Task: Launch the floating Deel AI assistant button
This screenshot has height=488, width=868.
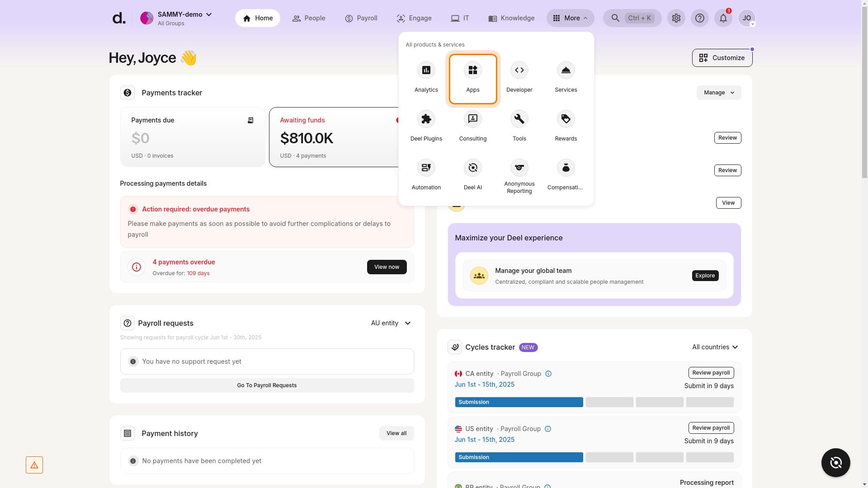Action: [835, 462]
